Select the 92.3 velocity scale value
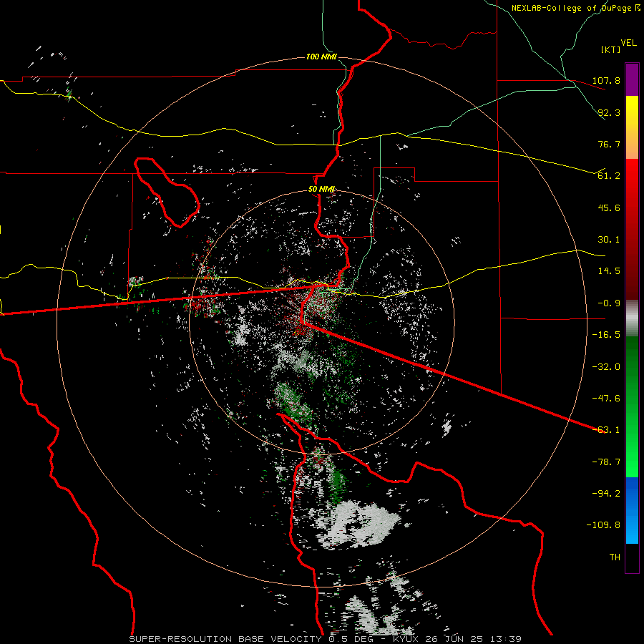Image resolution: width=644 pixels, height=644 pixels. click(609, 112)
